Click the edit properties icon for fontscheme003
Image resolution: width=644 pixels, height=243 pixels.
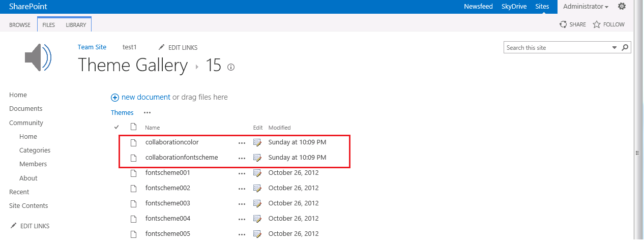click(x=257, y=203)
